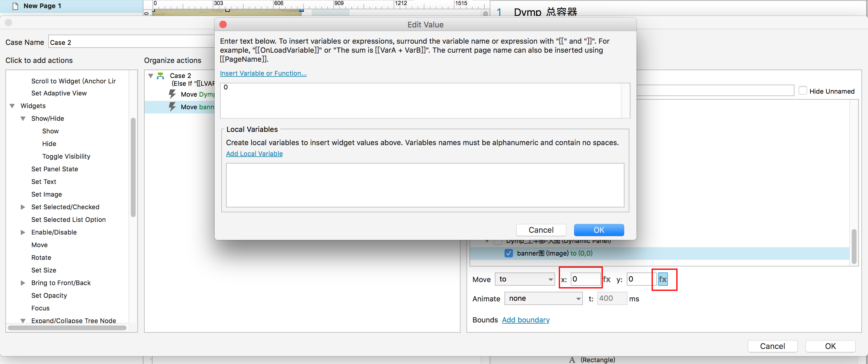
Task: Open the Move 'to' dropdown
Action: [x=525, y=279]
